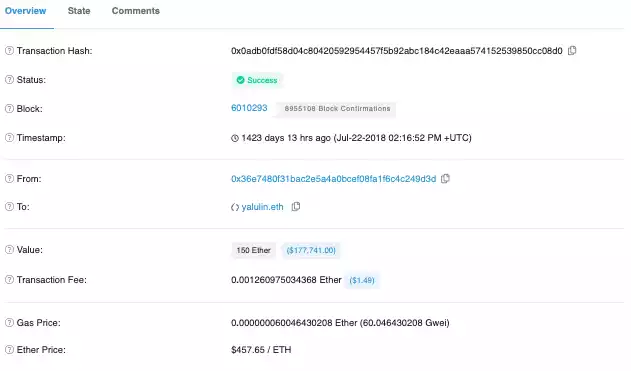Click question mark icon beside Block

(x=9, y=109)
